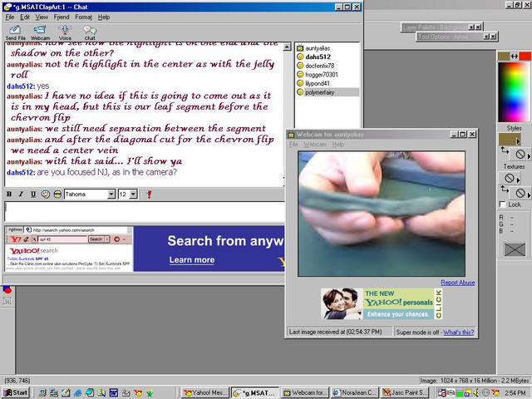Open the Tahoma font dropdown
Viewport: 532px width, 399px height.
(111, 194)
